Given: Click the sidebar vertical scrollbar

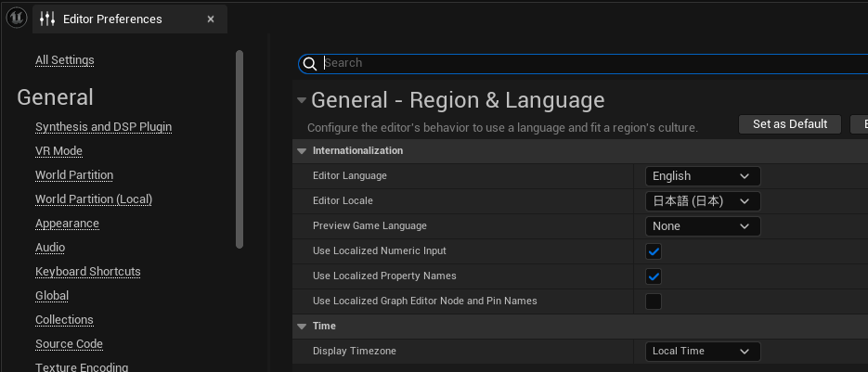Looking at the screenshot, I should 240,148.
